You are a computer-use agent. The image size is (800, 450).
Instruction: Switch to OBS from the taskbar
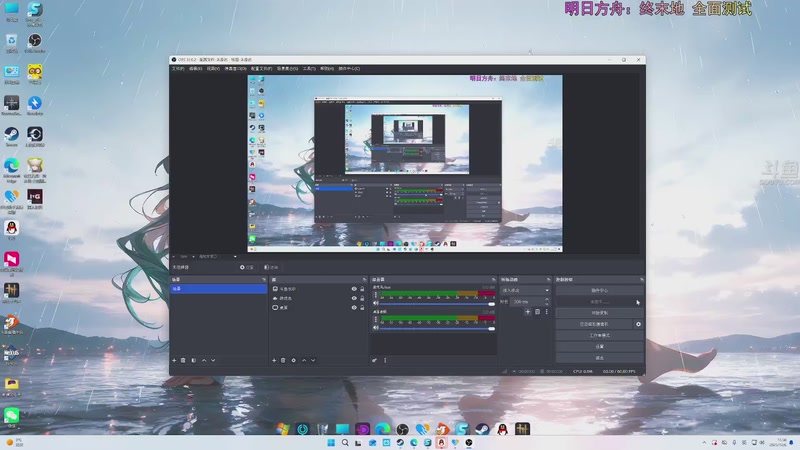(469, 442)
